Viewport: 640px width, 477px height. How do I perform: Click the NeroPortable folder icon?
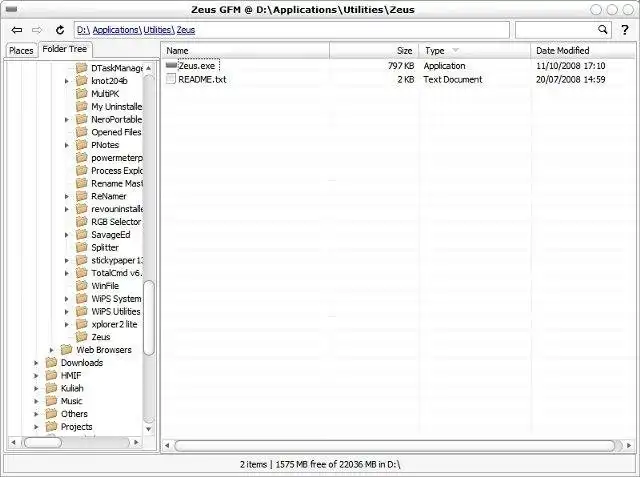pos(82,119)
